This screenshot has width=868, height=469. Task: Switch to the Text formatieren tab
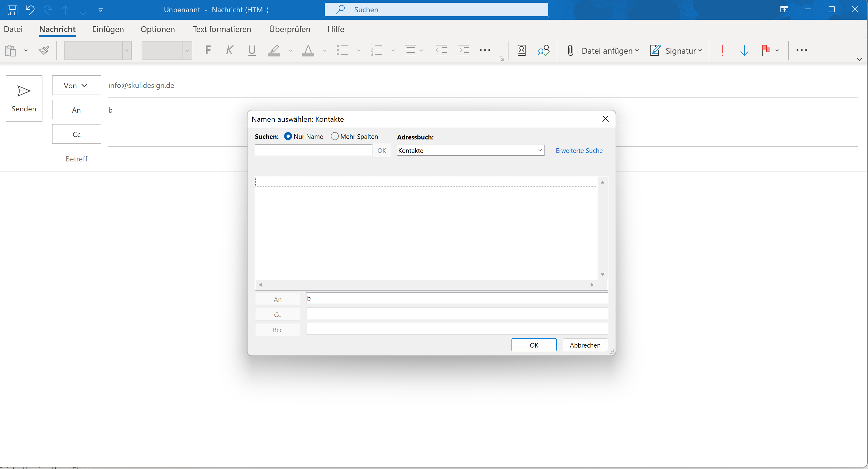click(x=222, y=29)
